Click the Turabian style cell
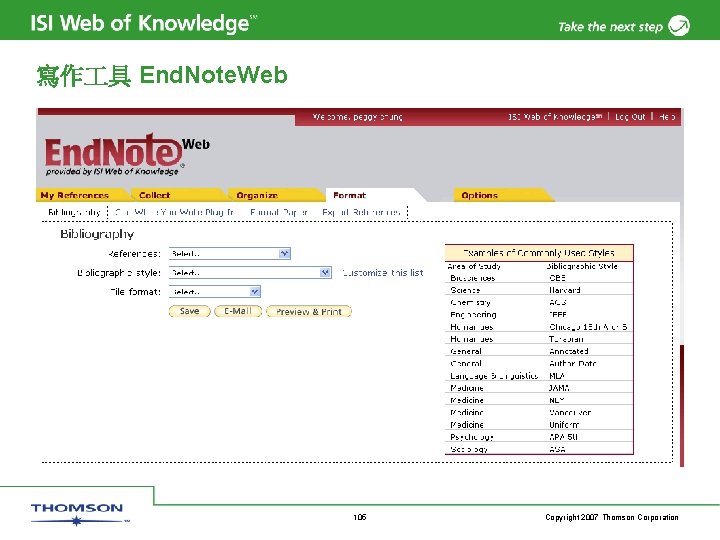The image size is (720, 540). click(566, 339)
